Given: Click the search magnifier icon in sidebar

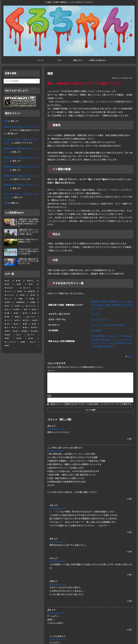Looking at the screenshot, I should pos(38,81).
